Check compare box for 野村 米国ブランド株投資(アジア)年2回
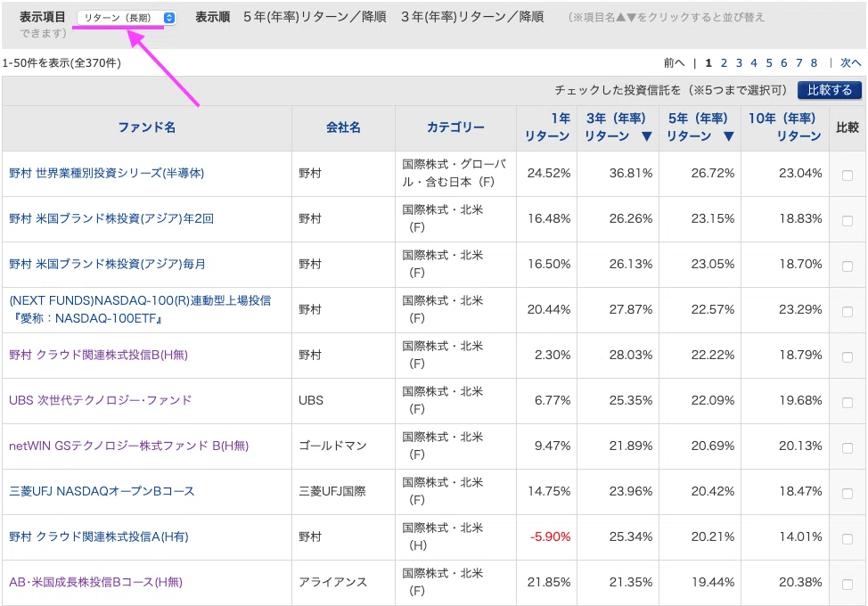 847,221
